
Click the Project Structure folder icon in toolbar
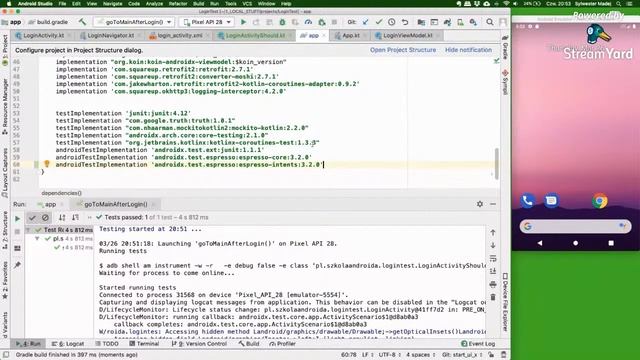[421, 22]
